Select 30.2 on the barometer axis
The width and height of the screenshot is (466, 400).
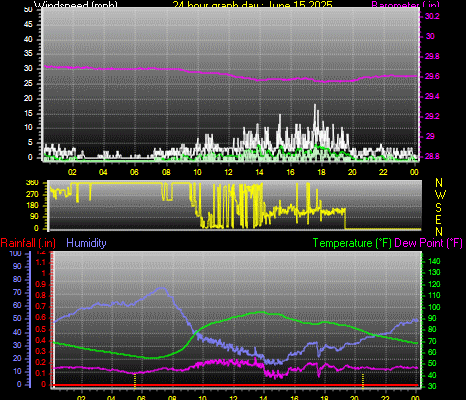pyautogui.click(x=432, y=16)
